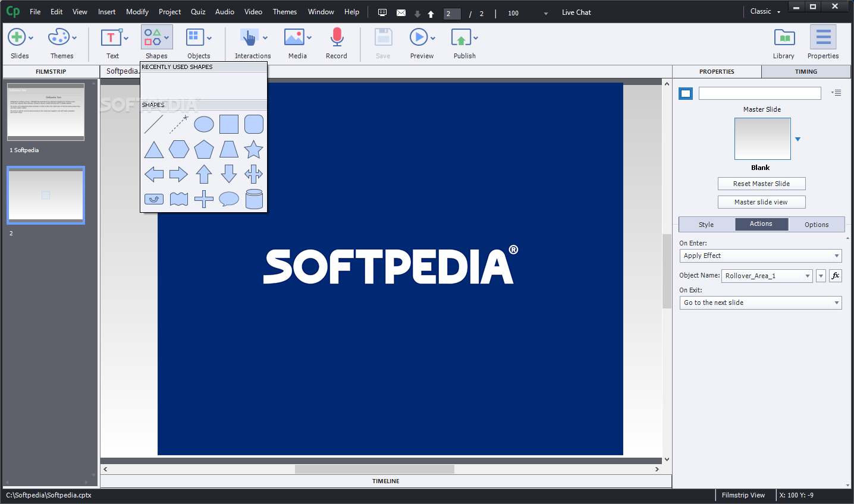Click the comments speech icon in menu bar
Screen dimensions: 854x504
[x=382, y=12]
